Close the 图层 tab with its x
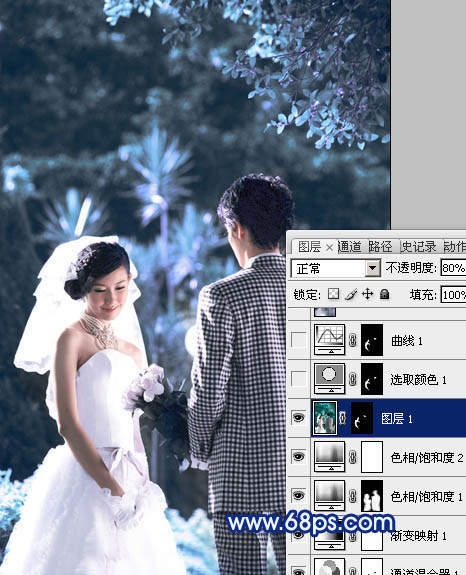466x575 pixels. [329, 248]
